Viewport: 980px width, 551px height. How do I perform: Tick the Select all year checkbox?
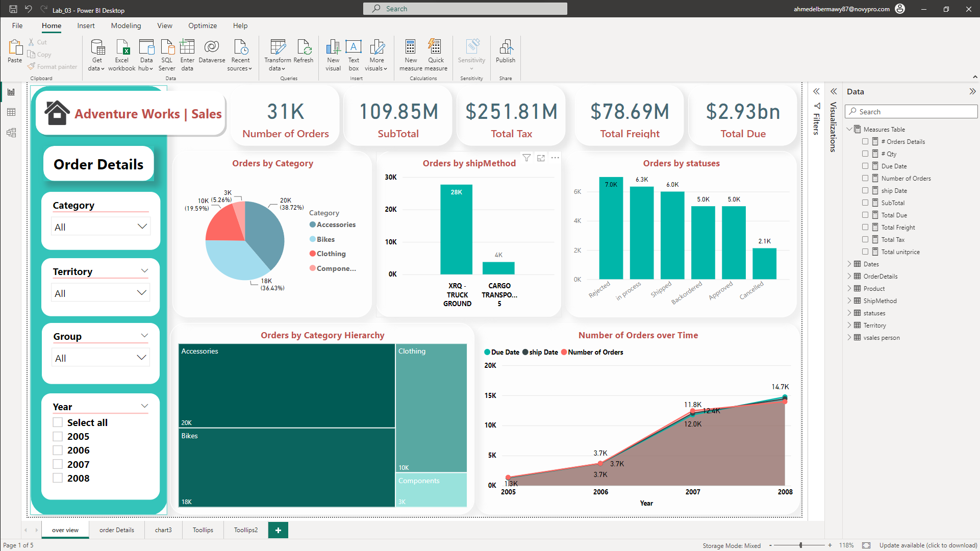(x=58, y=422)
